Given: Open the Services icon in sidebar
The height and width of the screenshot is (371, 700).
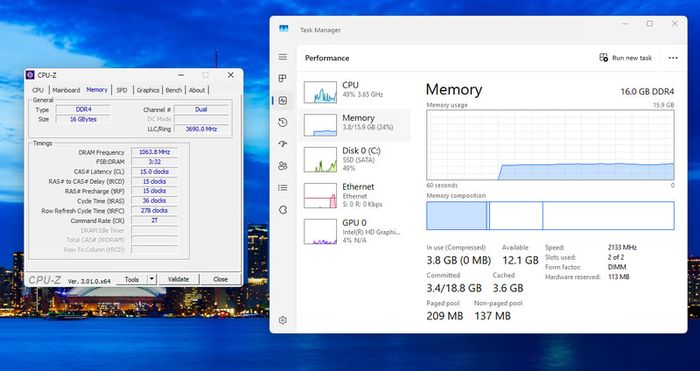Looking at the screenshot, I should click(x=283, y=210).
